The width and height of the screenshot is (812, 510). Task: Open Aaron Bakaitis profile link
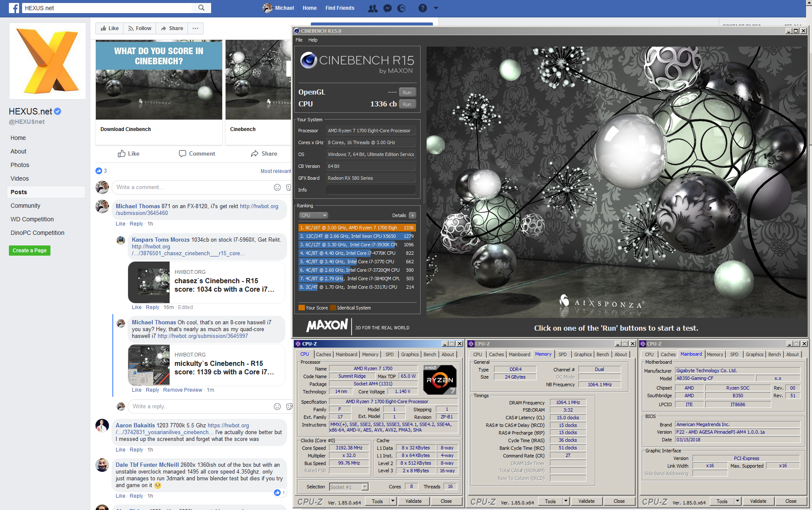pyautogui.click(x=135, y=426)
